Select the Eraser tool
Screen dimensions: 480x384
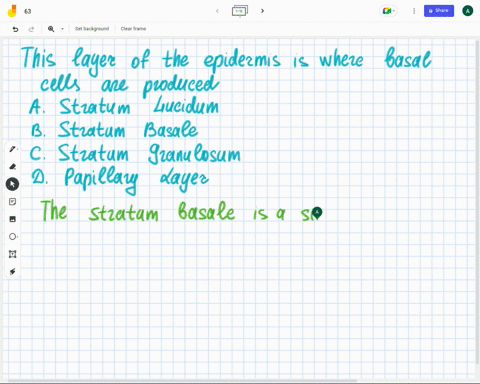12,166
